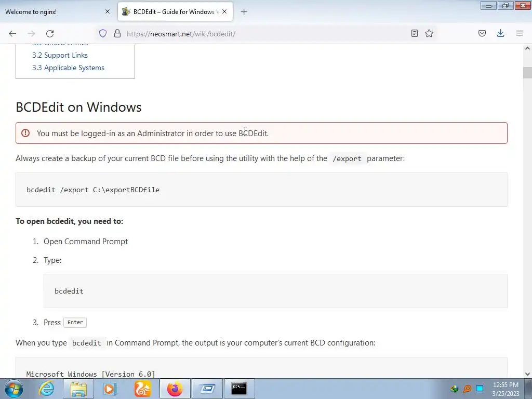Viewport: 532px width, 399px height.
Task: Toggle reader view icon
Action: pos(414,33)
